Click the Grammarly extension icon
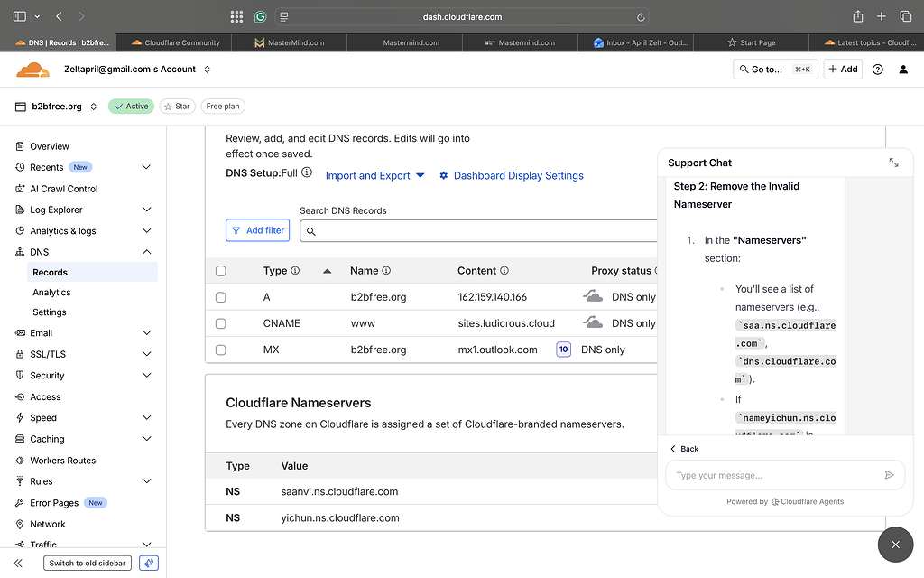924x578 pixels. coord(260,16)
